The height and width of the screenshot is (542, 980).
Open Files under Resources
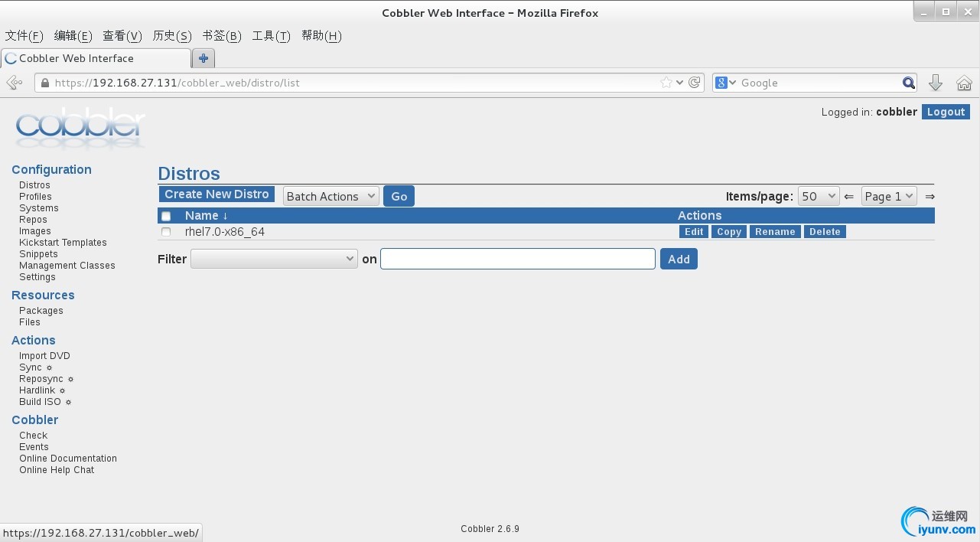[x=30, y=322]
